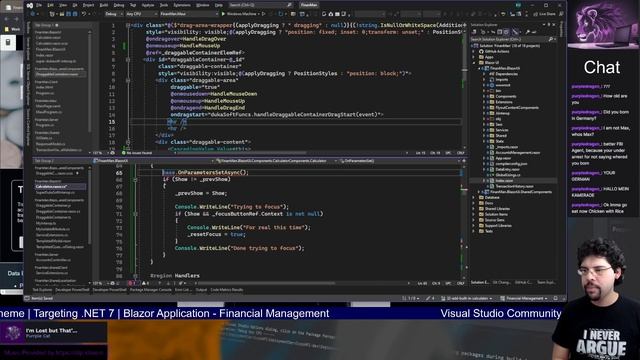The image size is (640, 360).
Task: Switch to the Solution Explorer bottom tab
Action: point(480,282)
